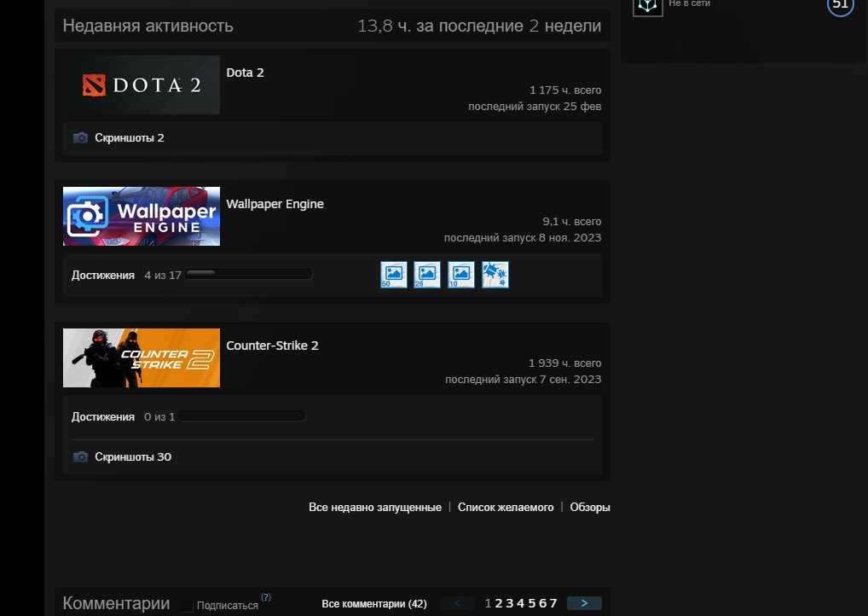
Task: Open Список желаемого link
Action: 506,508
